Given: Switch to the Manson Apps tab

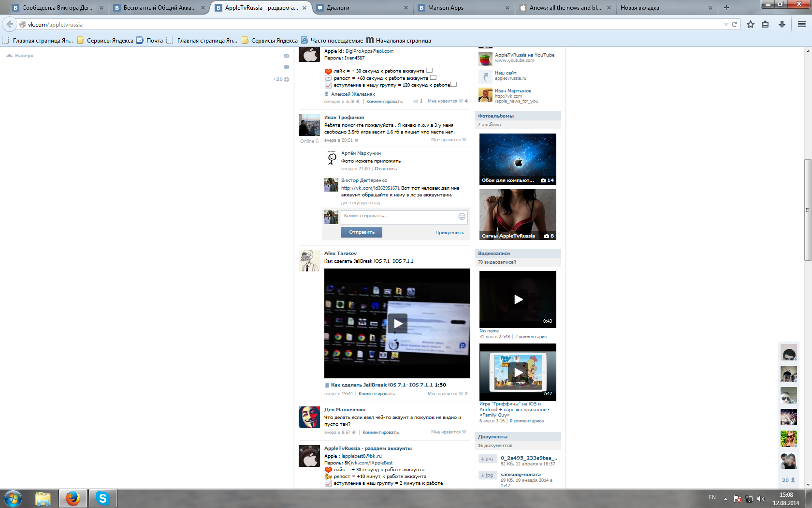Looking at the screenshot, I should click(x=464, y=8).
